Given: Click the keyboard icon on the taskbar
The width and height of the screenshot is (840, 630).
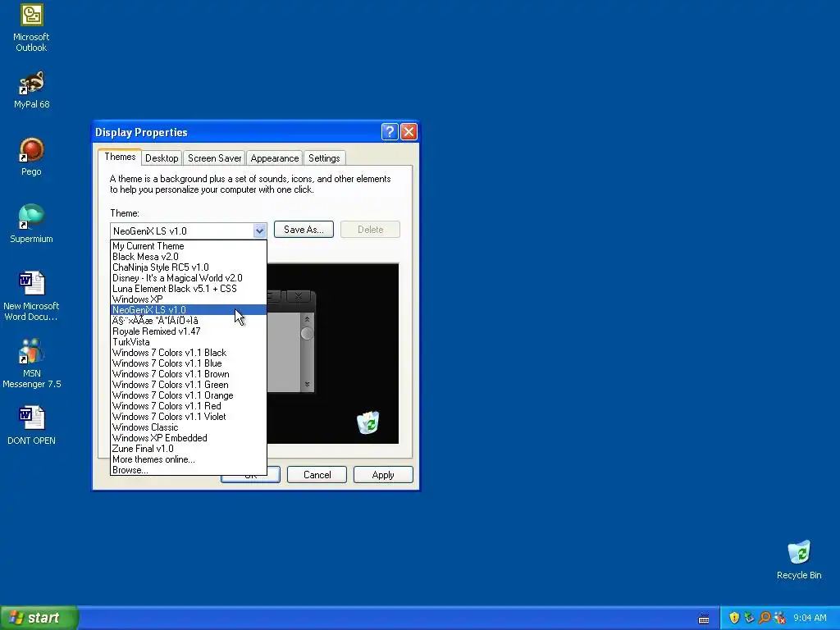Looking at the screenshot, I should (703, 619).
